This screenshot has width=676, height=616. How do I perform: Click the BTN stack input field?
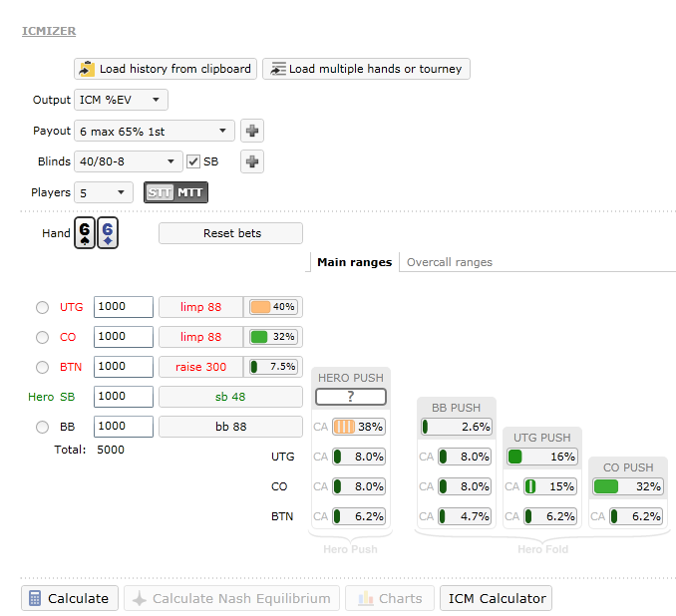pos(124,367)
